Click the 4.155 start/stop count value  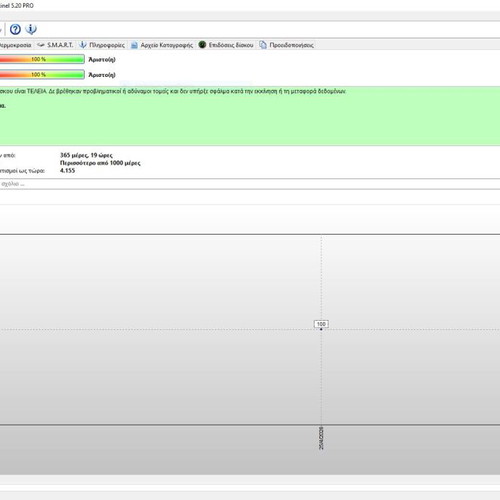(67, 171)
